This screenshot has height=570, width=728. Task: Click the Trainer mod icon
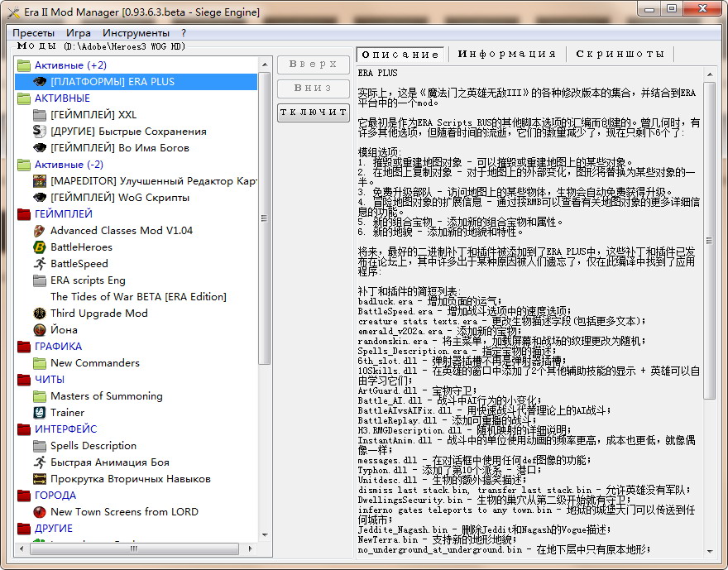coord(40,413)
